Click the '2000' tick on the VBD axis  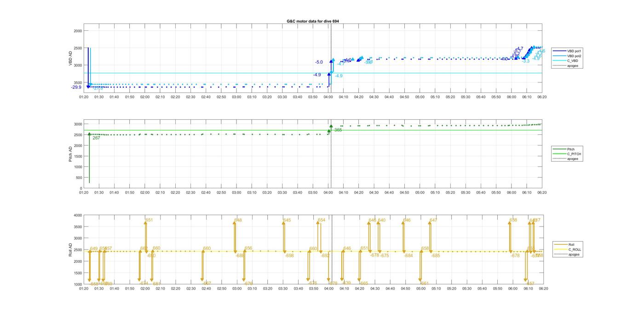tap(78, 31)
